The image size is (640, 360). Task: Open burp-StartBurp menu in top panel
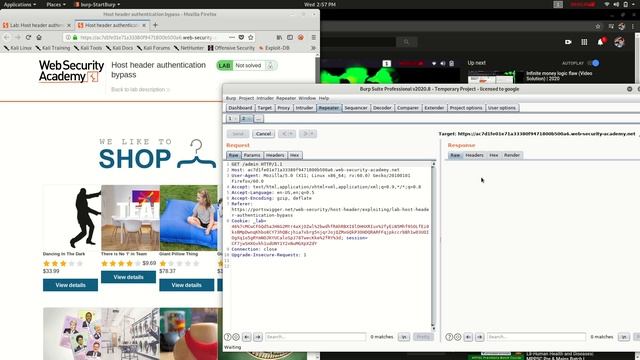coord(98,4)
